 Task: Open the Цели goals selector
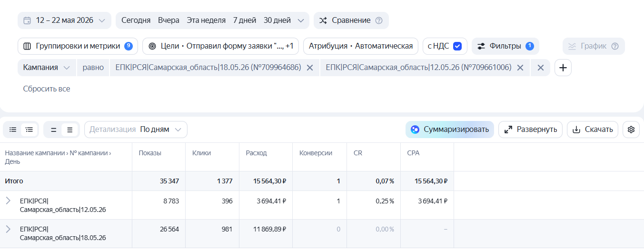[220, 46]
